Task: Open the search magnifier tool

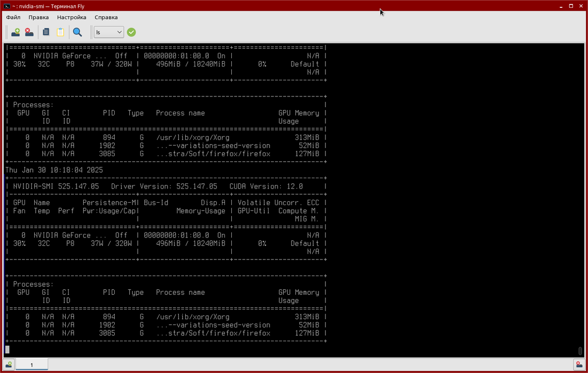Action: point(77,32)
